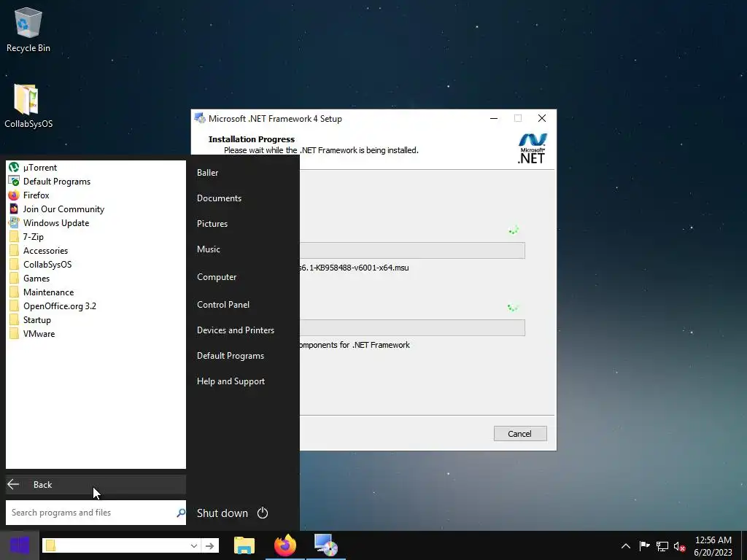Open Music from the Start menu

(209, 249)
